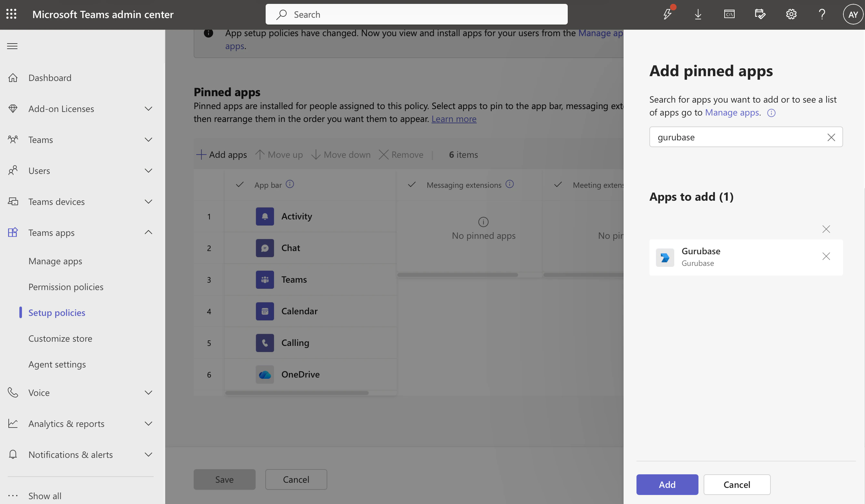Click Show all in sidebar
This screenshot has height=504, width=865.
click(x=45, y=496)
